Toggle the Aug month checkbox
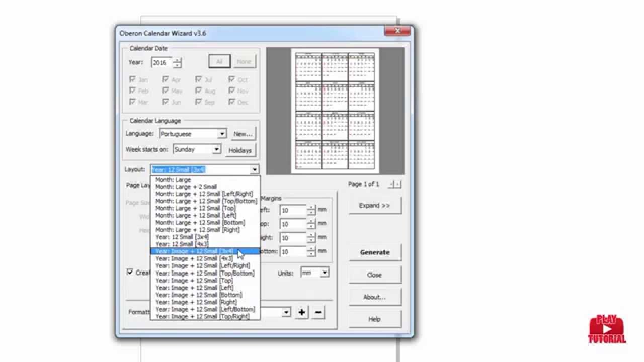The width and height of the screenshot is (644, 362). (199, 90)
